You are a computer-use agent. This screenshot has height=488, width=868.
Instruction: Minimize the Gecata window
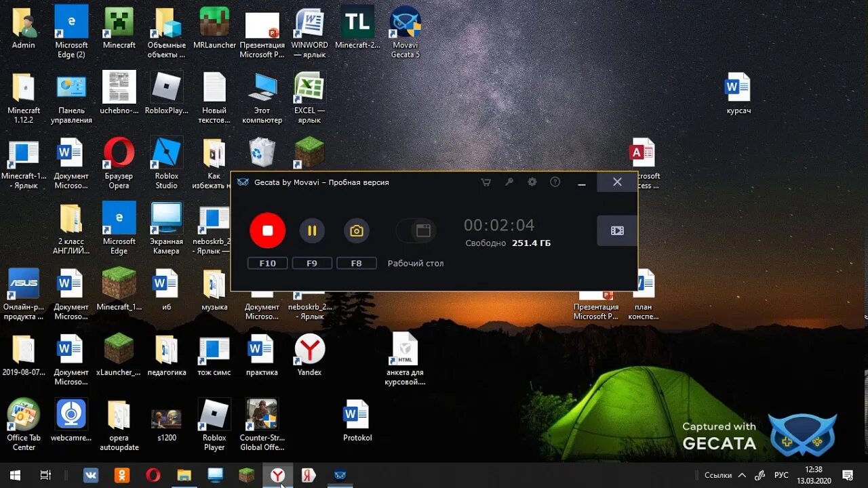(x=582, y=182)
